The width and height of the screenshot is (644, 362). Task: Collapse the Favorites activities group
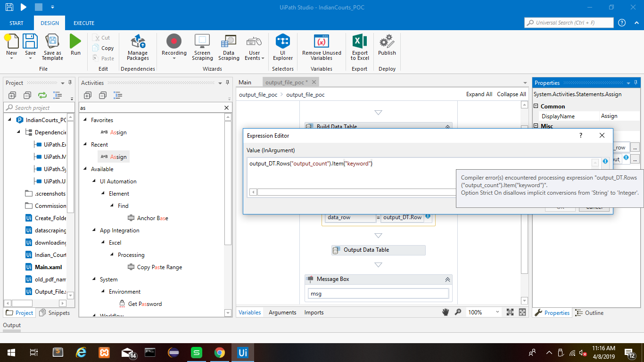point(85,120)
